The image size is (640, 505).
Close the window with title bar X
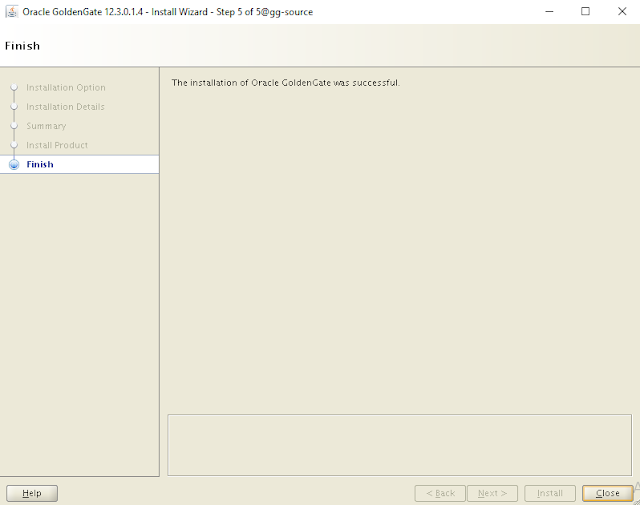point(622,11)
